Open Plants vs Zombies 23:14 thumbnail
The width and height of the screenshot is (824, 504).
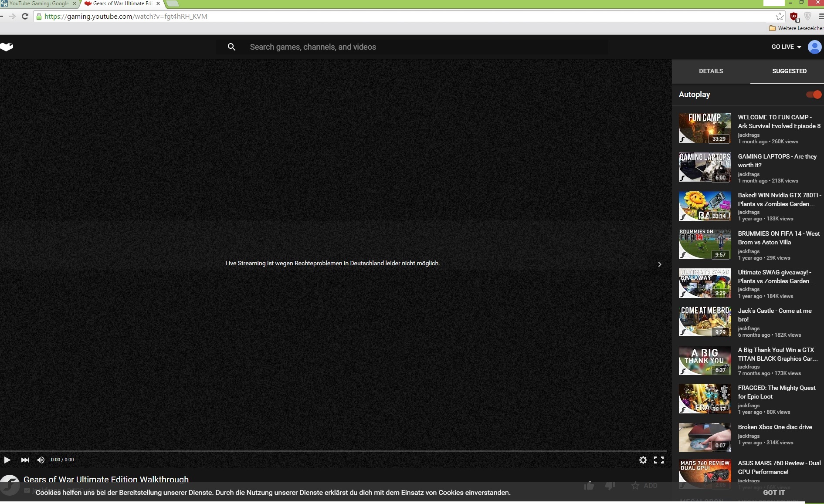705,206
